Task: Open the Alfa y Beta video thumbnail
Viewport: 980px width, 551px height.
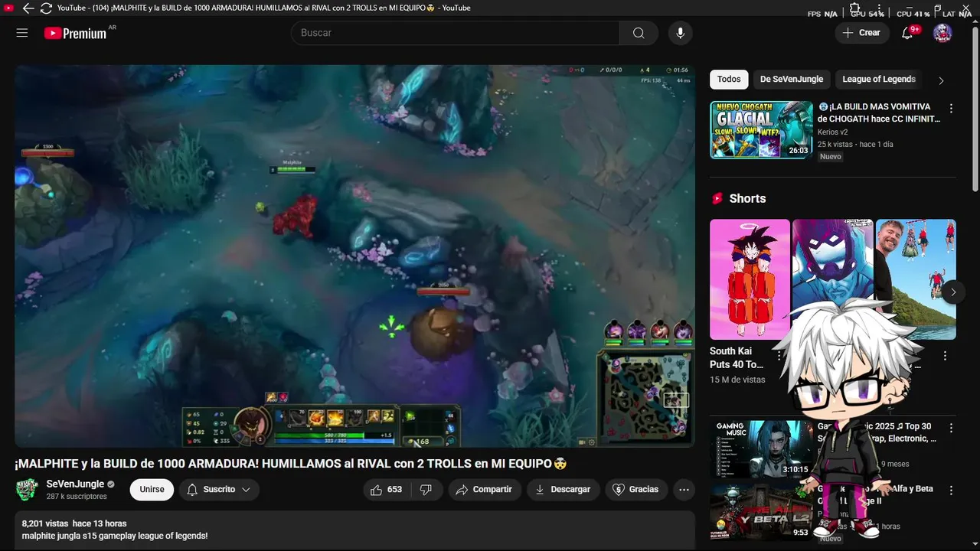Action: tap(761, 511)
